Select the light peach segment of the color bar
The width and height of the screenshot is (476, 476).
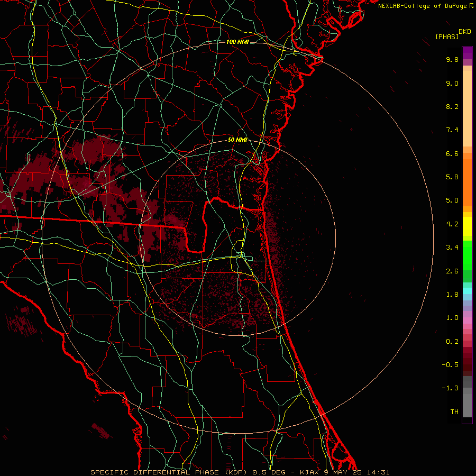[x=467, y=108]
